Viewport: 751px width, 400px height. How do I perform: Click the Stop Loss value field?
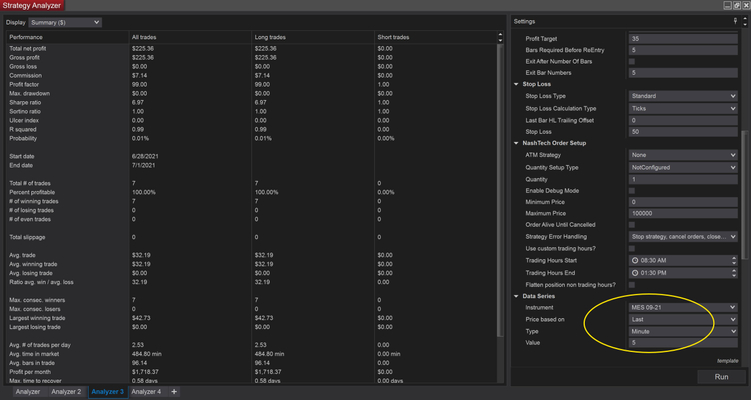(683, 131)
